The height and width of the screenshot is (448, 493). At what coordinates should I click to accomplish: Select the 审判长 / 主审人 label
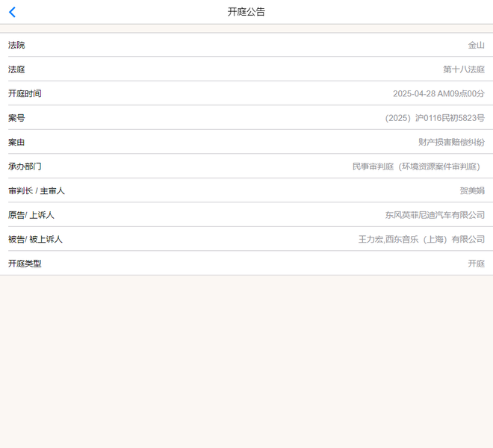[36, 191]
